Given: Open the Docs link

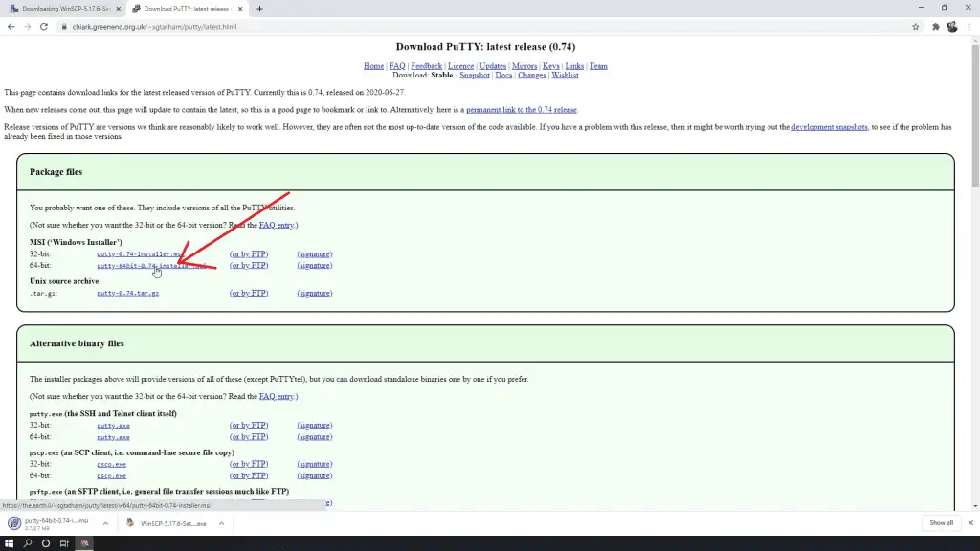Looking at the screenshot, I should point(503,75).
